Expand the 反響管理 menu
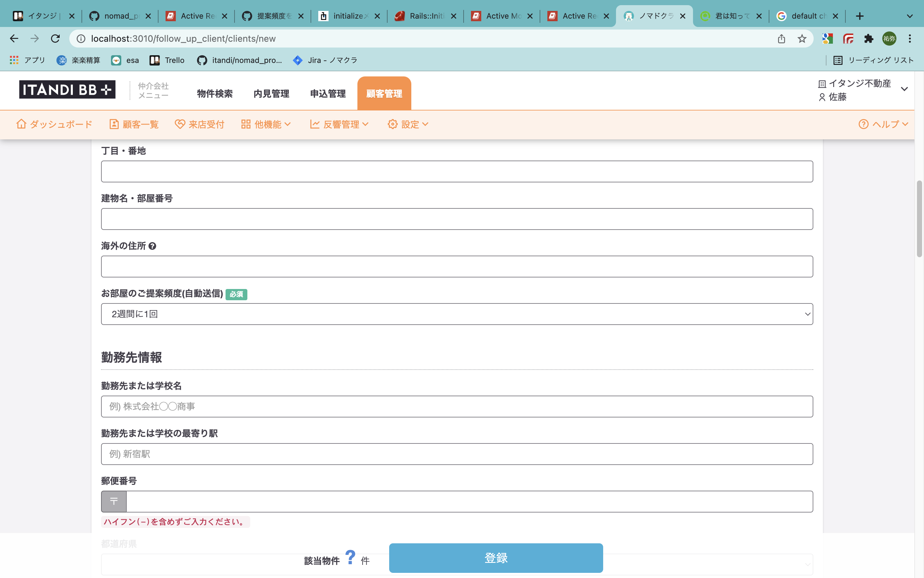 pyautogui.click(x=339, y=124)
